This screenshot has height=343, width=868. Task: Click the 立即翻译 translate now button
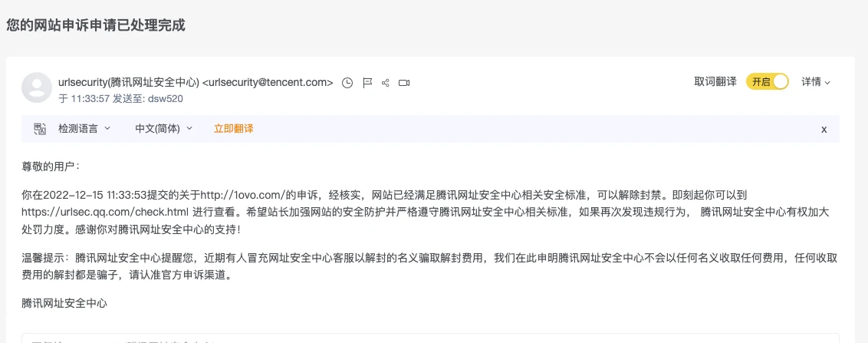233,129
